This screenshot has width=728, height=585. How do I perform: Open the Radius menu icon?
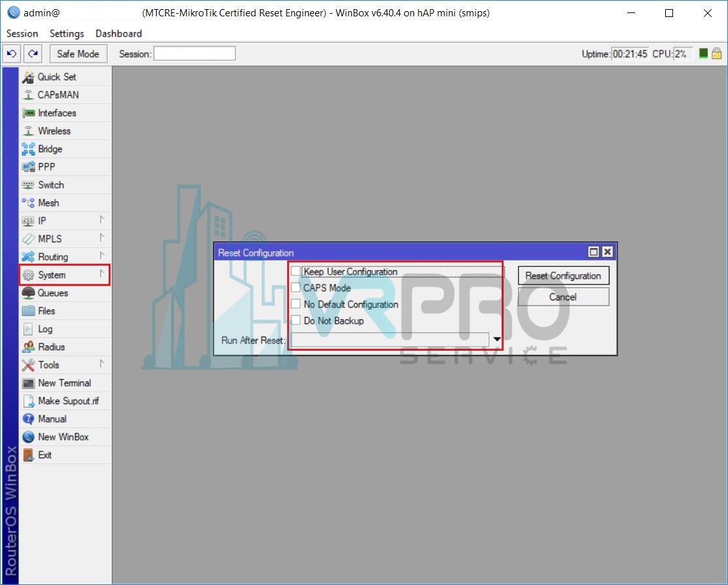(28, 347)
